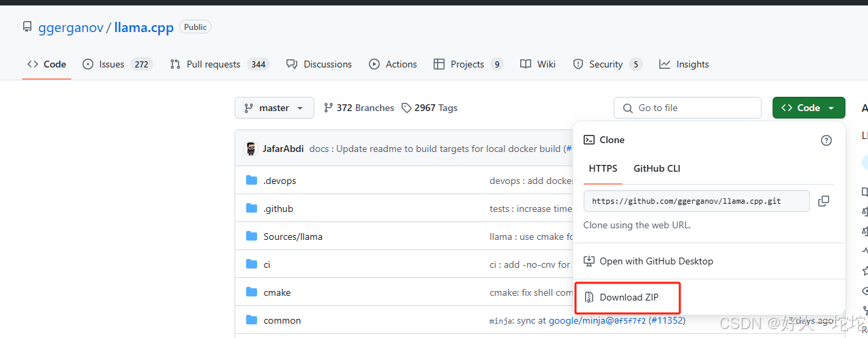Viewport: 868px width, 338px height.
Task: Click the Clone help question-mark icon
Action: tap(826, 140)
